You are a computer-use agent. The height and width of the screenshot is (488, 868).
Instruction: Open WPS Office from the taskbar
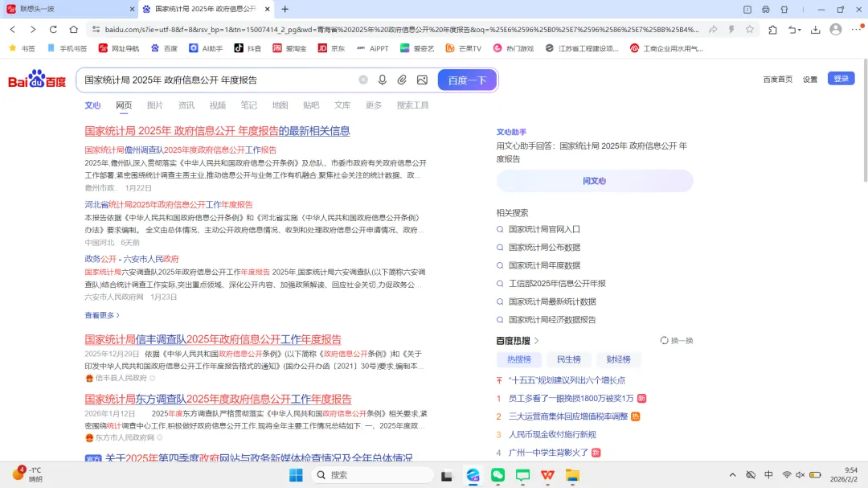[x=547, y=475]
